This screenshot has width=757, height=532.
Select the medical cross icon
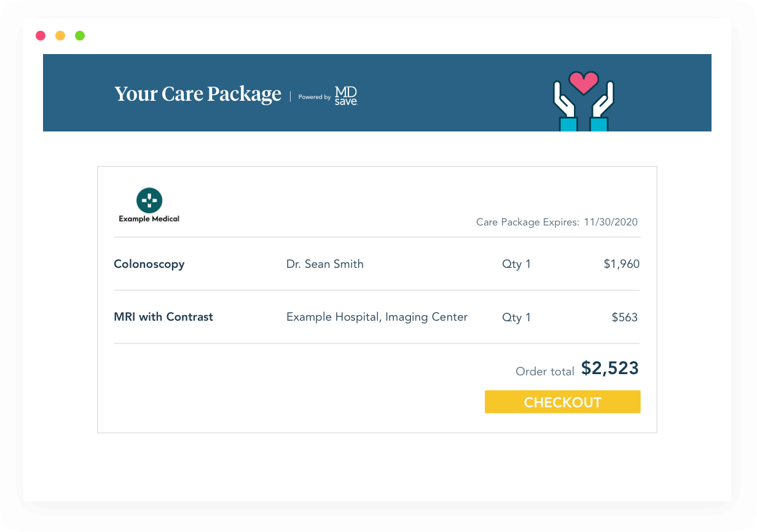coord(149,199)
